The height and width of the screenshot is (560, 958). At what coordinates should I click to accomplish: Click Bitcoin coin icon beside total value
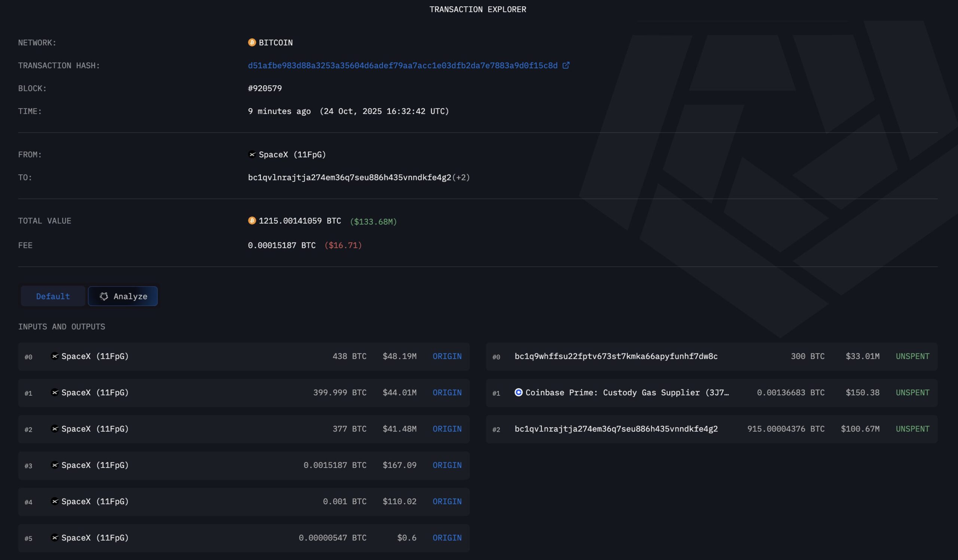pos(252,220)
